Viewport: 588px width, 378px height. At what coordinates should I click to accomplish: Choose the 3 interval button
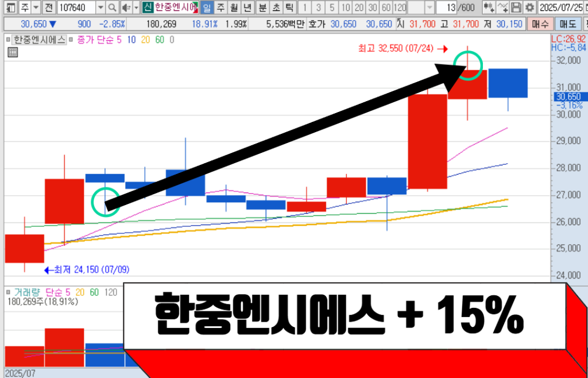pos(318,7)
